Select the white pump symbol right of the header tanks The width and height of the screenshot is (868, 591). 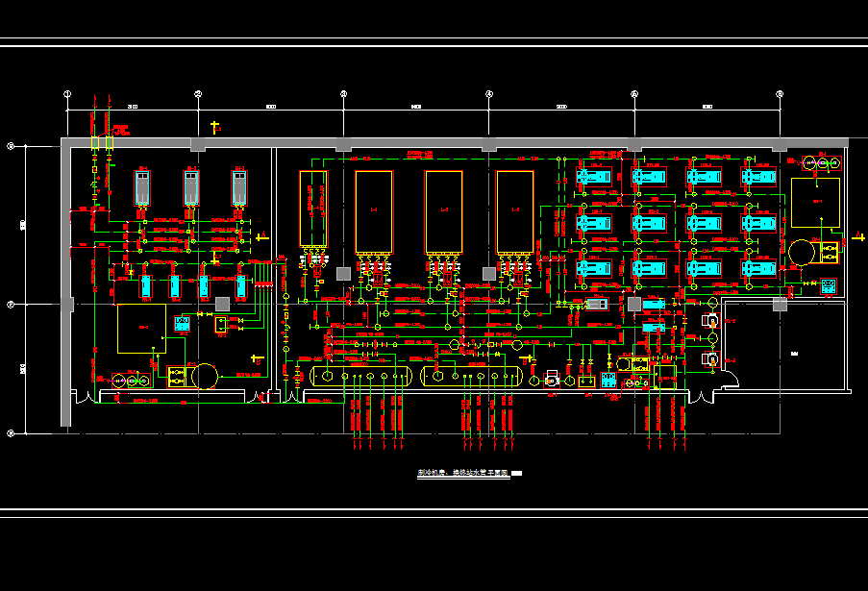pos(552,380)
